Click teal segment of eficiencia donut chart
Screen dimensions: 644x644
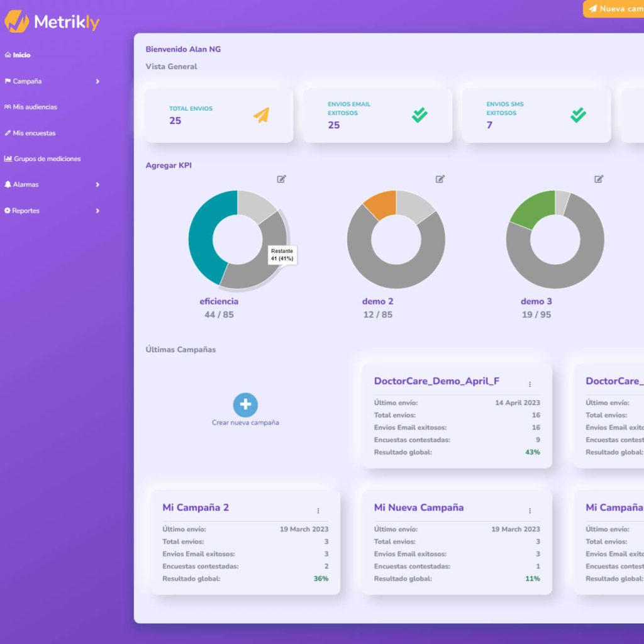click(x=203, y=239)
